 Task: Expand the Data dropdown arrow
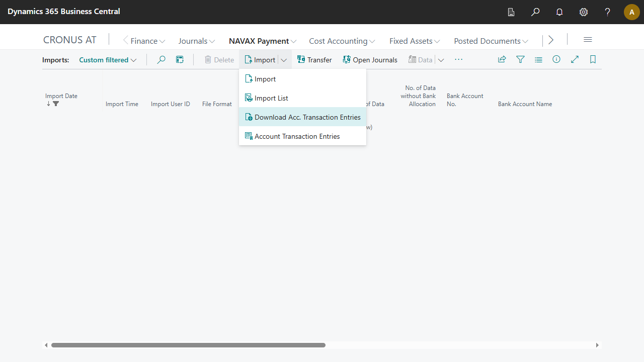coord(441,60)
